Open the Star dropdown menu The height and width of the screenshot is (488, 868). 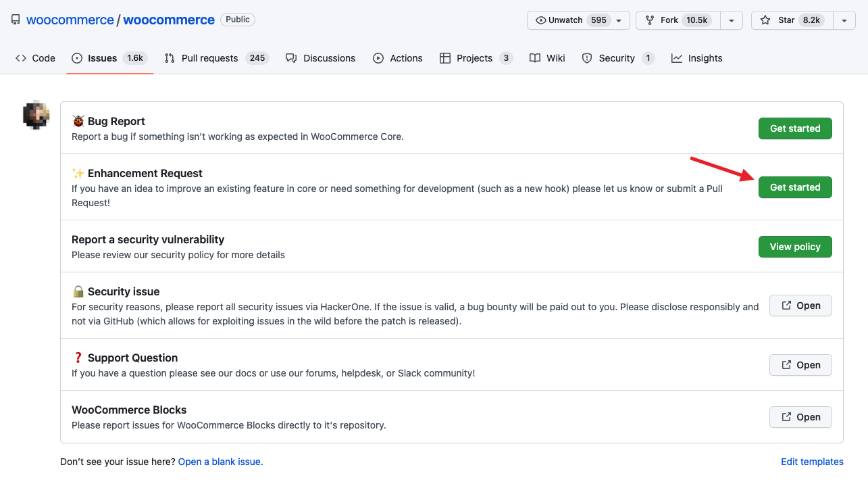coord(844,20)
